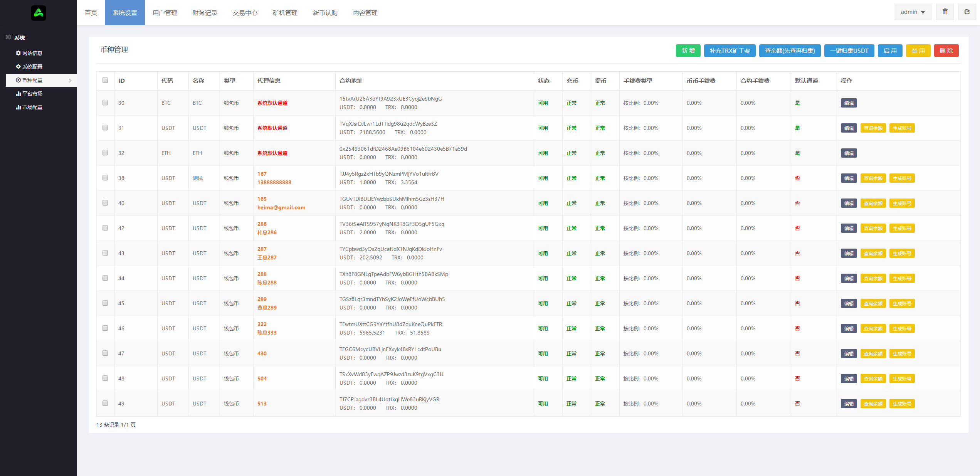
Task: Open the 财务记录 top menu
Action: tap(205, 13)
